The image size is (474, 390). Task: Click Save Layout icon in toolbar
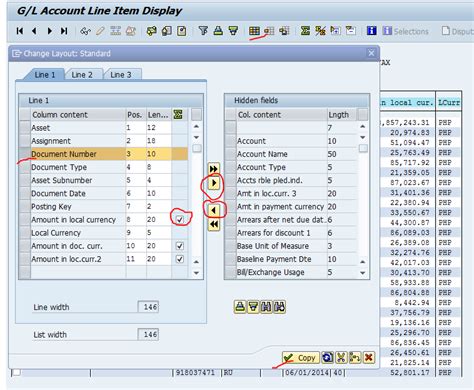284,31
